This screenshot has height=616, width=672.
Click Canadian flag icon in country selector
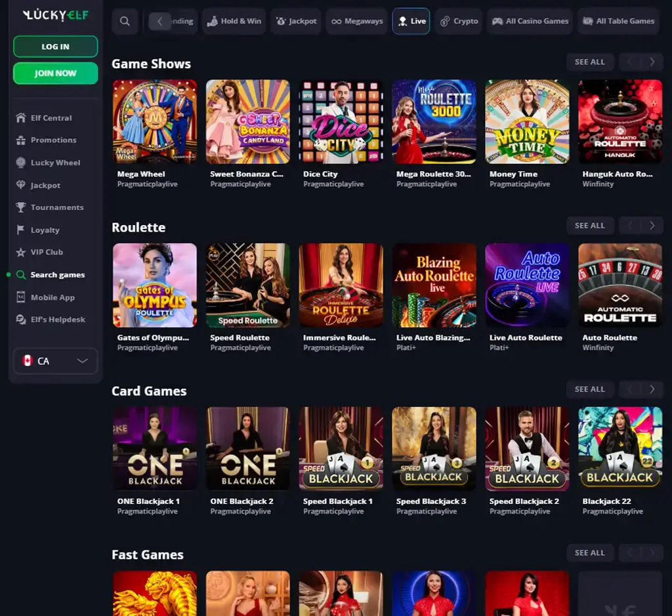28,361
